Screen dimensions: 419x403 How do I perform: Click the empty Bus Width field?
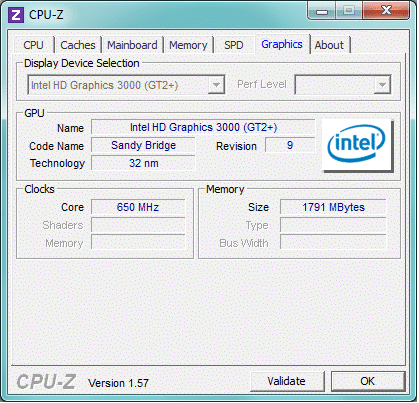point(333,243)
